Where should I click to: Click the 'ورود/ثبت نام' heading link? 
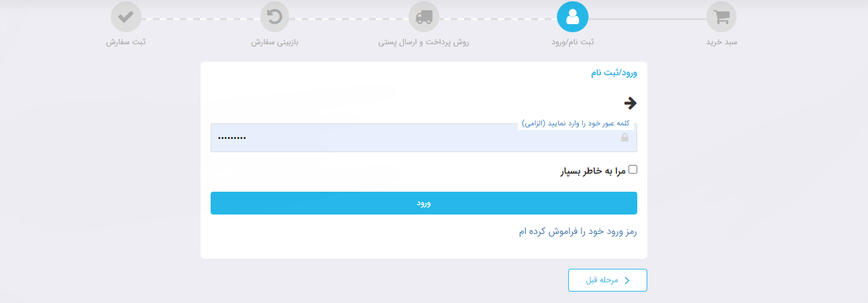[614, 72]
